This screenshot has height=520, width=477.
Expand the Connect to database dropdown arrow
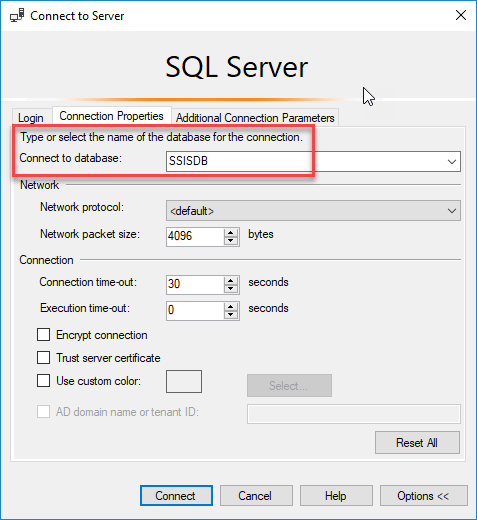452,162
